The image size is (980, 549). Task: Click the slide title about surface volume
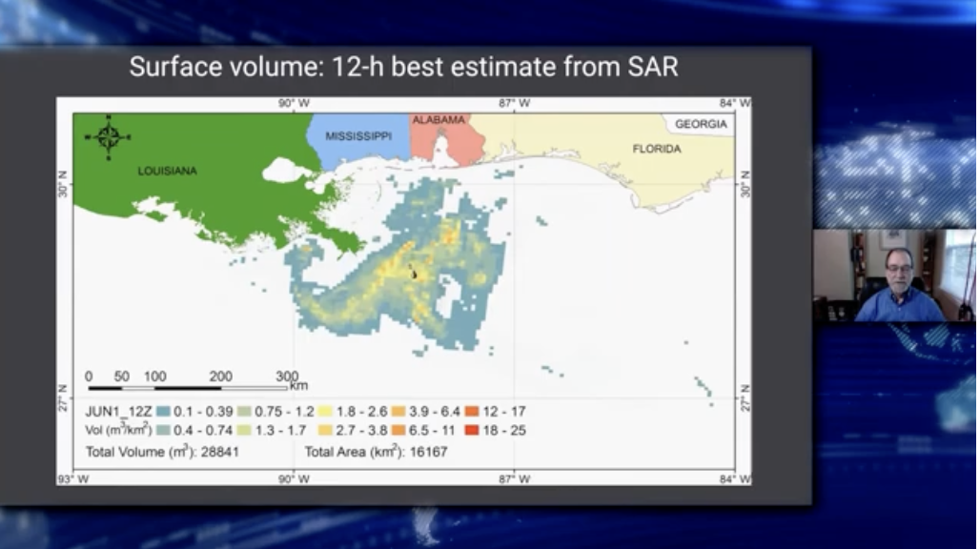pos(403,68)
